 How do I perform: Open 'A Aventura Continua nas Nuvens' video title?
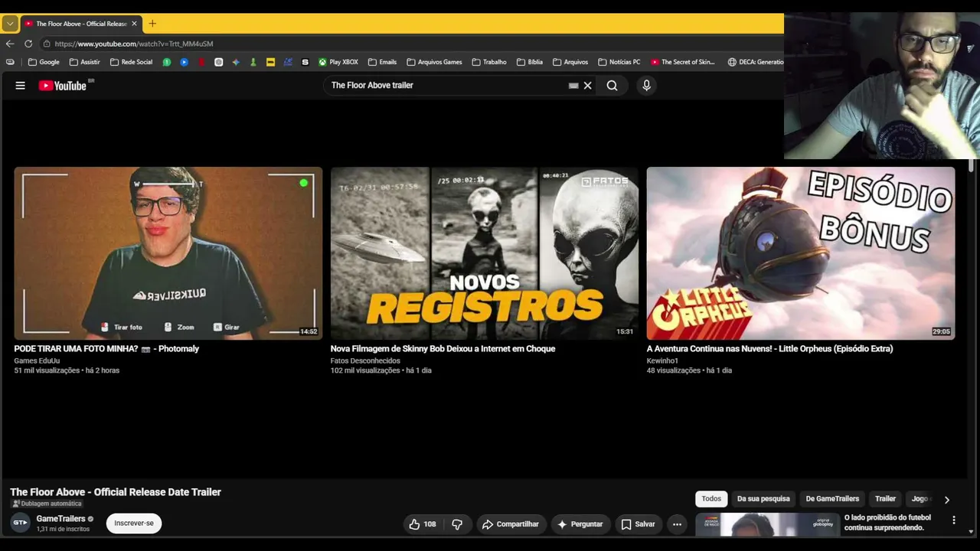pyautogui.click(x=769, y=349)
